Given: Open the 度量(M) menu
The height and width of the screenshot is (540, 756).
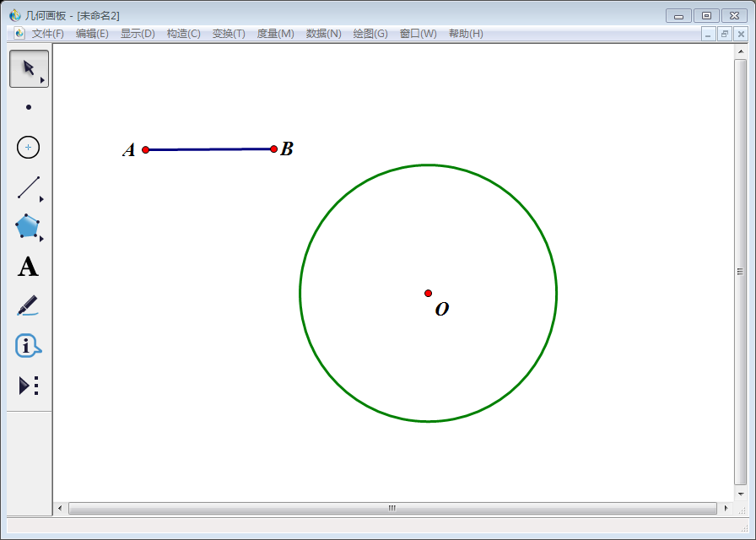Looking at the screenshot, I should [275, 34].
